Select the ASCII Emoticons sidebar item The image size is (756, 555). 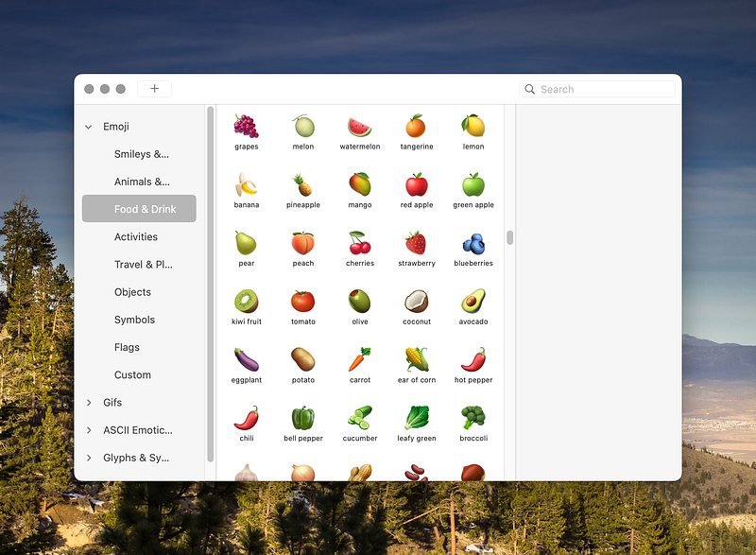[x=139, y=430]
